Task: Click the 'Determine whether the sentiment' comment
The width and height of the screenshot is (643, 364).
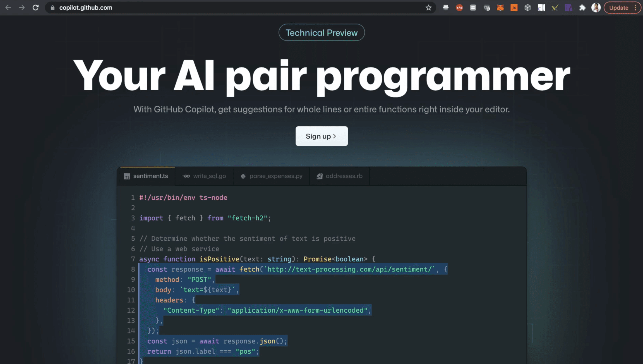Action: tap(247, 239)
